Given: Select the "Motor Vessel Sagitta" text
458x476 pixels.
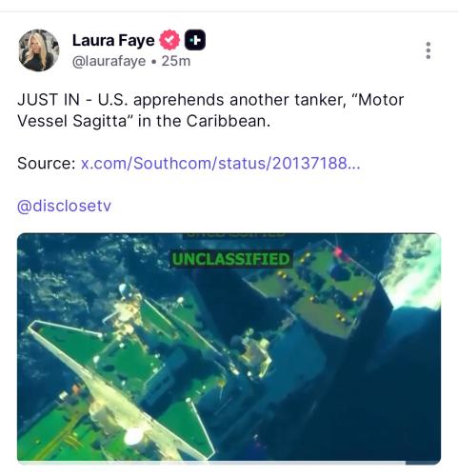Looking at the screenshot, I should (x=210, y=110).
